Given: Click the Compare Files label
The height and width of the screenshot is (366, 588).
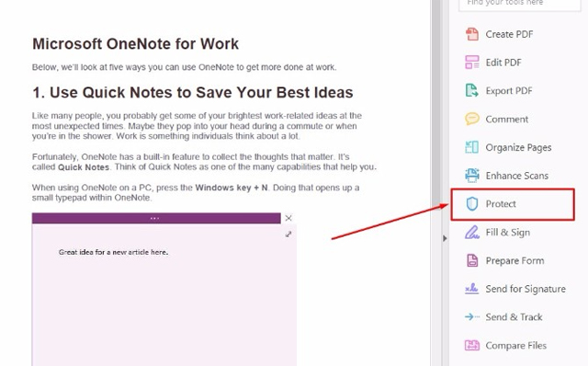Looking at the screenshot, I should pyautogui.click(x=516, y=346).
